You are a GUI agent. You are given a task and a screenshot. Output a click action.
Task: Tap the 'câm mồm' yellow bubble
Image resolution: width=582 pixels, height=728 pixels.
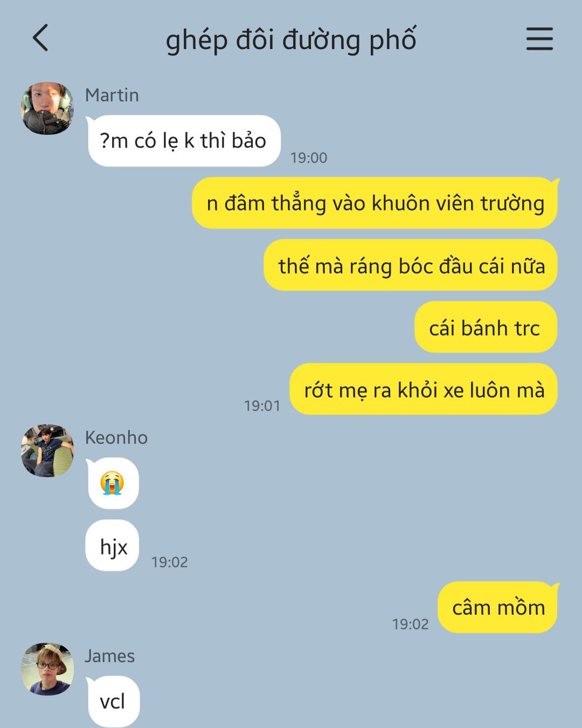click(498, 608)
